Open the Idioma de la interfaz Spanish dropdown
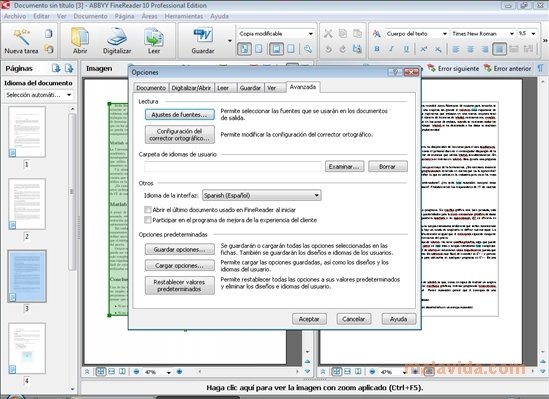 click(x=262, y=195)
